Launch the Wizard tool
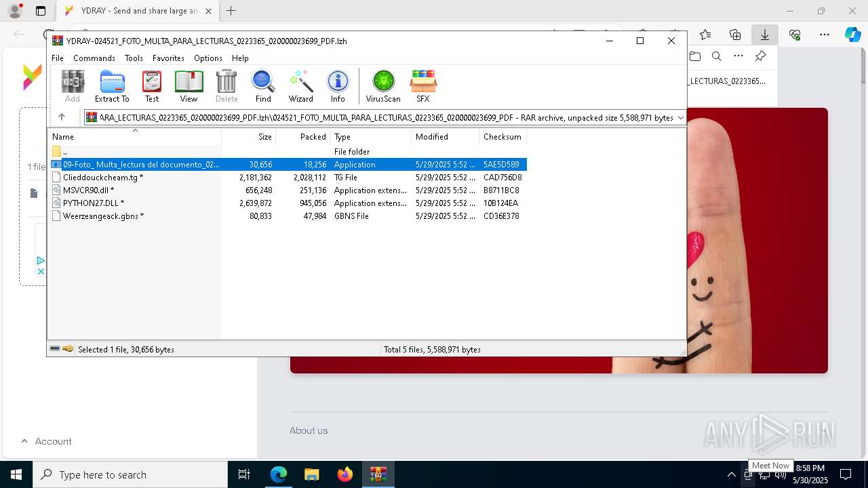Viewport: 868px width, 488px height. 300,86
